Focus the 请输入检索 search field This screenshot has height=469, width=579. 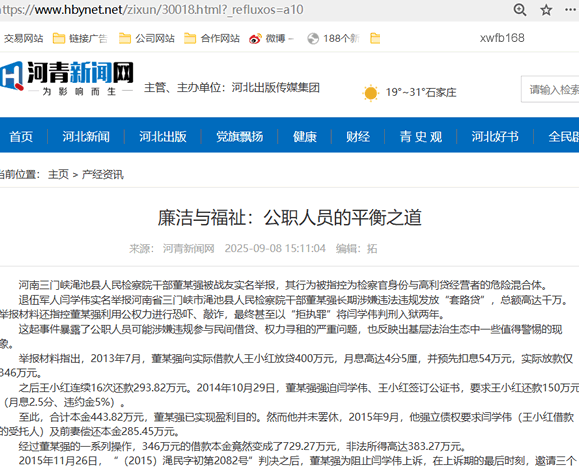click(x=550, y=89)
